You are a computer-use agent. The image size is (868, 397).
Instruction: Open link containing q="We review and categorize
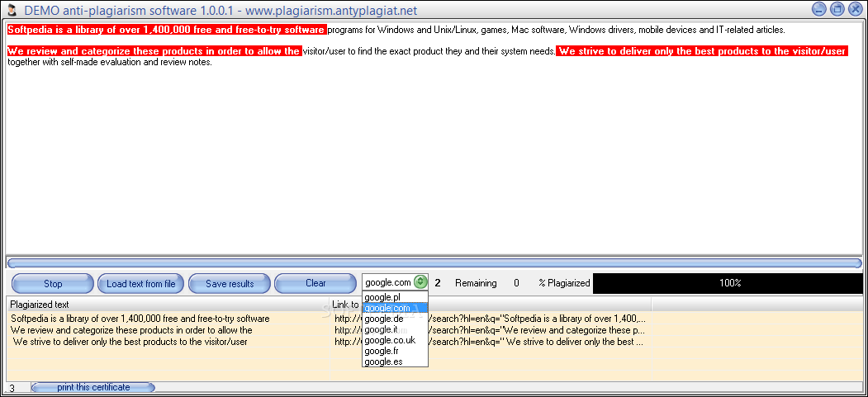tap(490, 330)
